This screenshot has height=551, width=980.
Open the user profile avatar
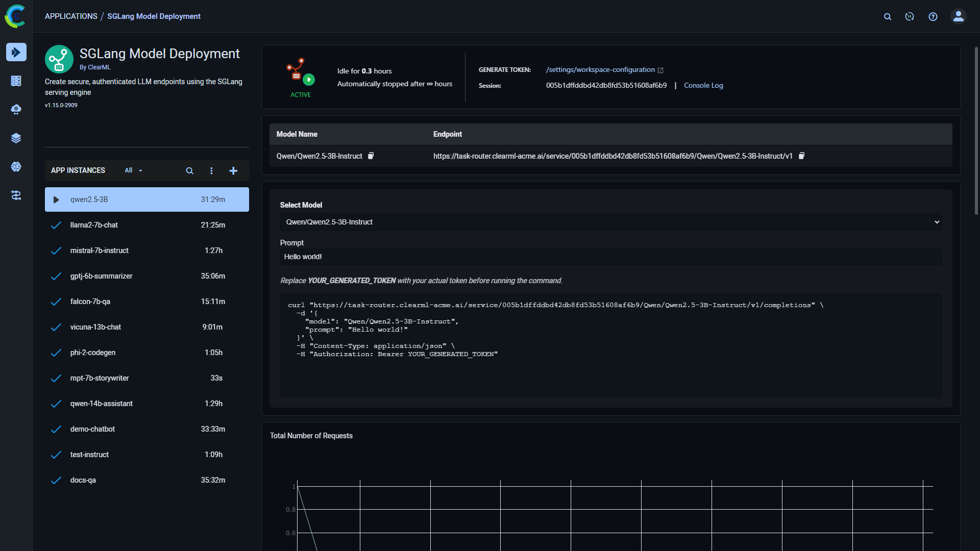click(958, 17)
